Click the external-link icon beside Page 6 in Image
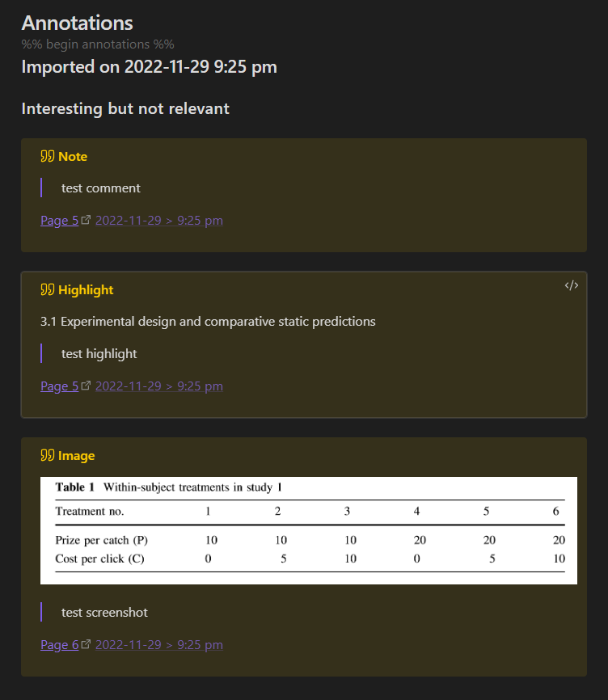Image resolution: width=608 pixels, height=700 pixels. [85, 643]
